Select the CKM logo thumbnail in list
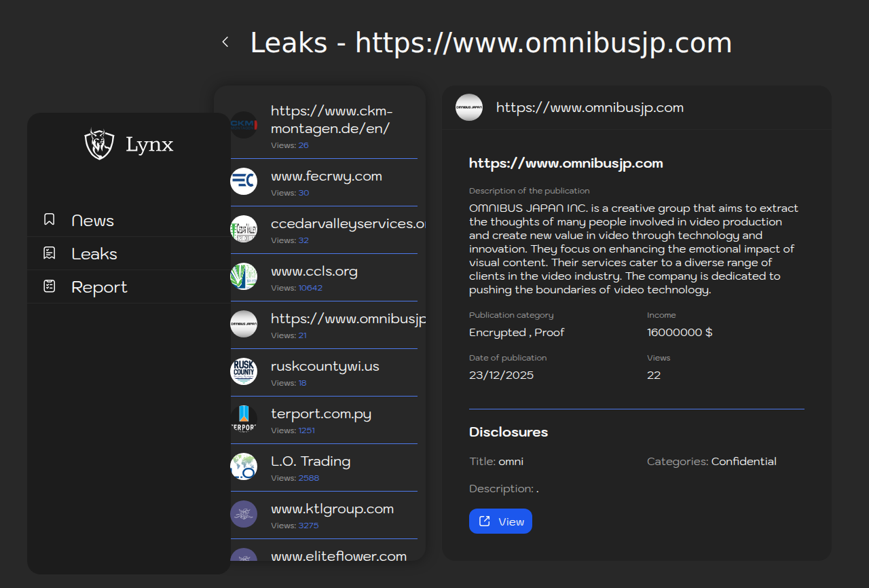Screen dimensions: 869x588 point(244,125)
